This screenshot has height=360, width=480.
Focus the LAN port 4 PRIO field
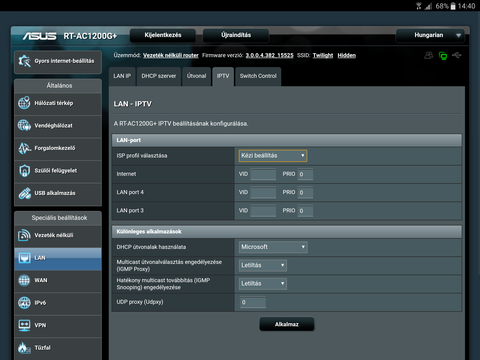(x=305, y=193)
